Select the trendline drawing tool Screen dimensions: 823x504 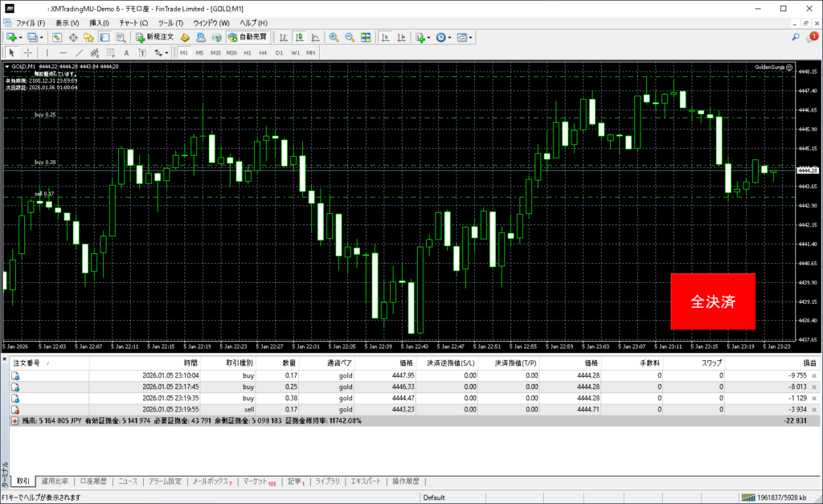click(x=79, y=52)
